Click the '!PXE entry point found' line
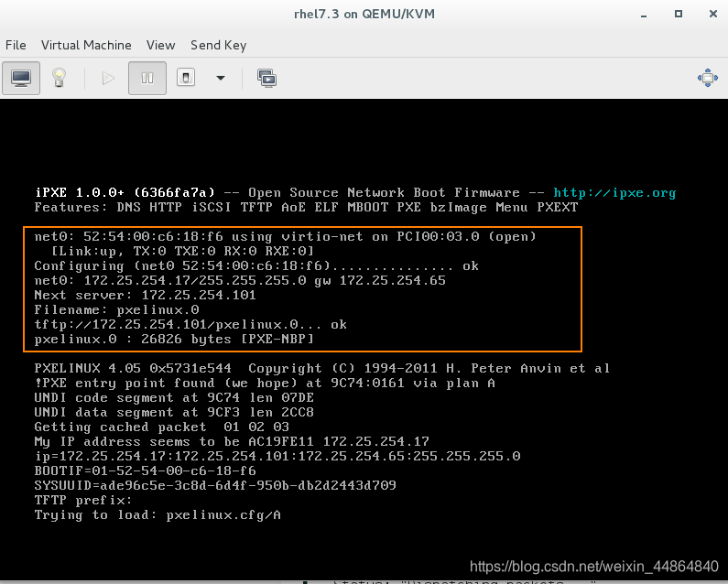The image size is (728, 584). [265, 383]
